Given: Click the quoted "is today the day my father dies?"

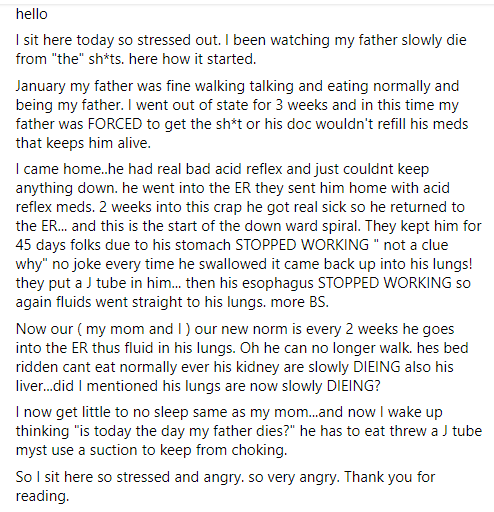Looking at the screenshot, I should 181,431.
